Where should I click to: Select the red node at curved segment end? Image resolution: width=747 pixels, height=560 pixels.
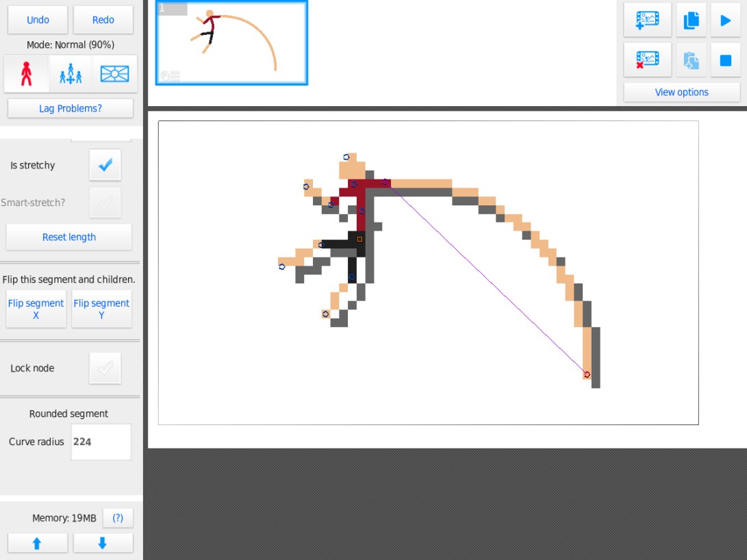(x=587, y=374)
